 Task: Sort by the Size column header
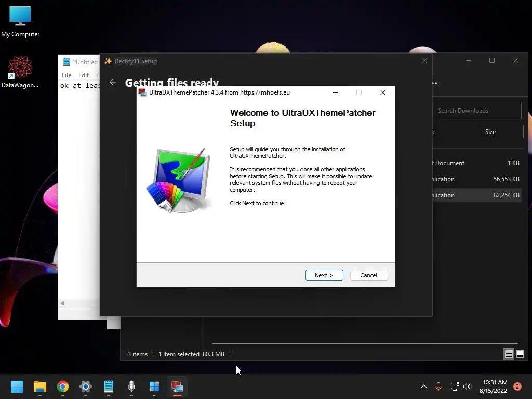tap(490, 132)
